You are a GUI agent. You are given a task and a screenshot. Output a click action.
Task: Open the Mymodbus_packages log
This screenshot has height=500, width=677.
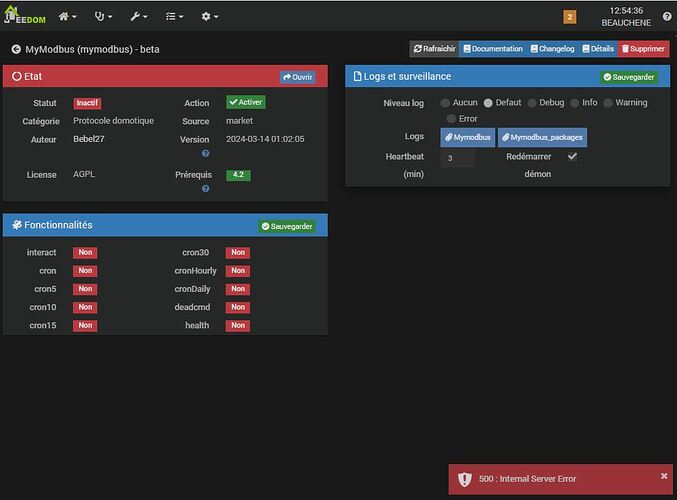(541, 137)
